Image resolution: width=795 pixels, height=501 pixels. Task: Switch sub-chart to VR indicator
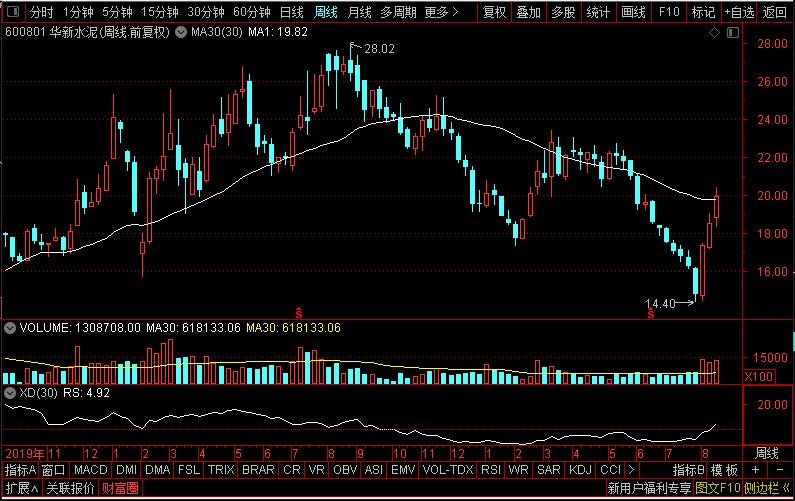[316, 470]
